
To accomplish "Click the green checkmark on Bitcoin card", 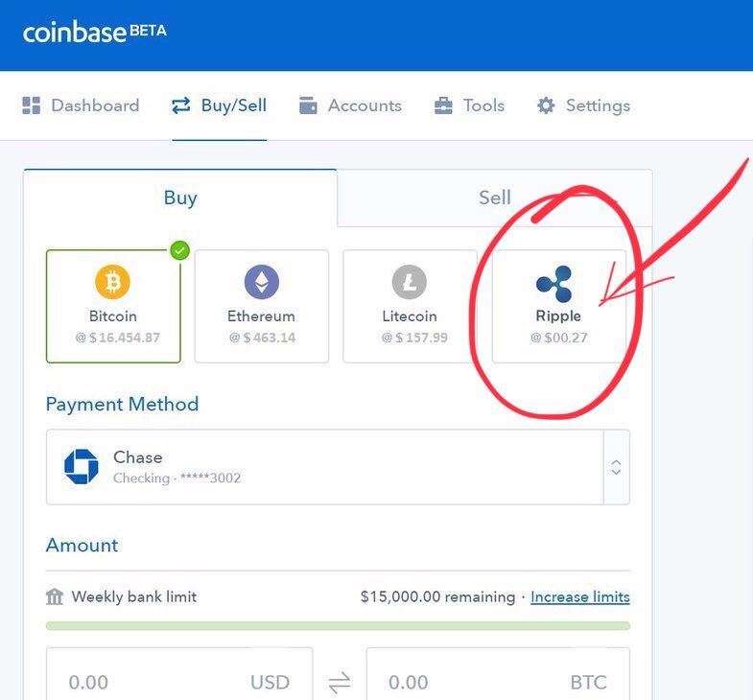I will 179,250.
